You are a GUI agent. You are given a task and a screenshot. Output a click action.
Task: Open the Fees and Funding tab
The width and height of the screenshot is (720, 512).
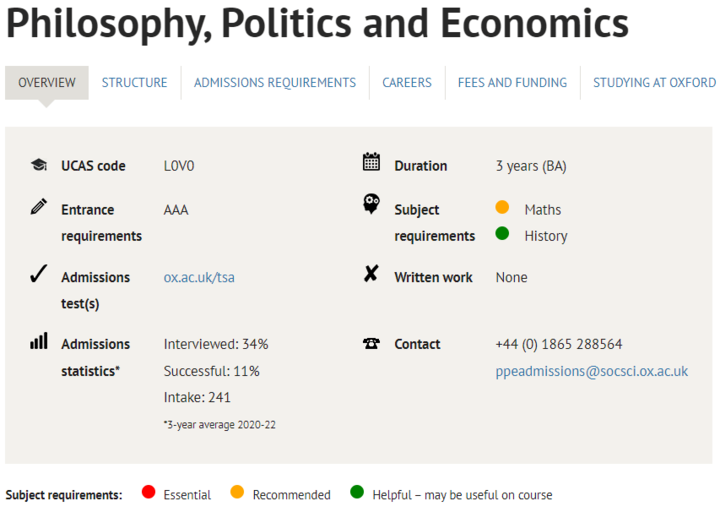click(x=512, y=83)
